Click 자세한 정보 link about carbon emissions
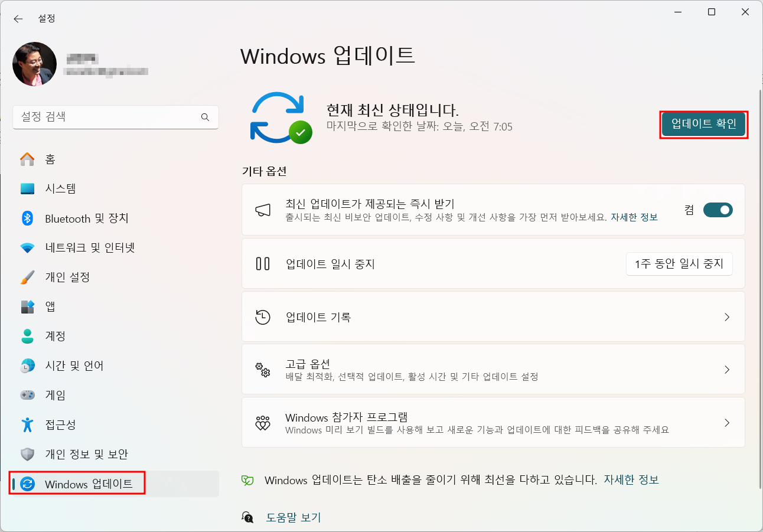763x532 pixels. 631,480
